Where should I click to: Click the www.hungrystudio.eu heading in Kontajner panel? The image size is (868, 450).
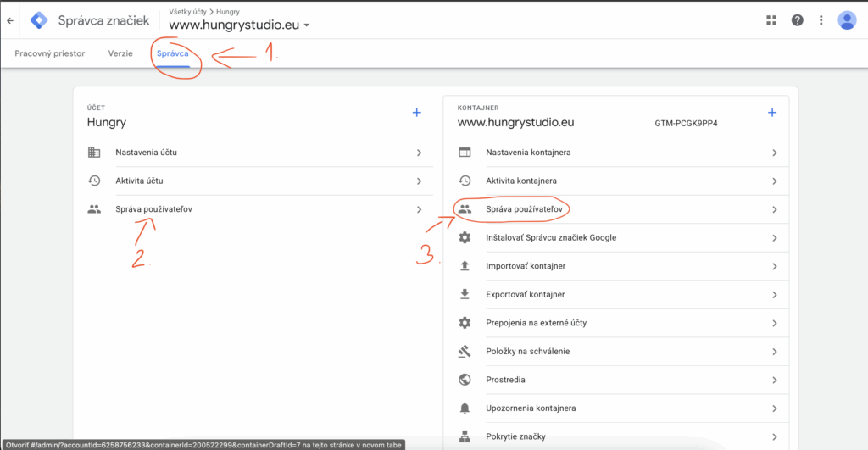(516, 122)
